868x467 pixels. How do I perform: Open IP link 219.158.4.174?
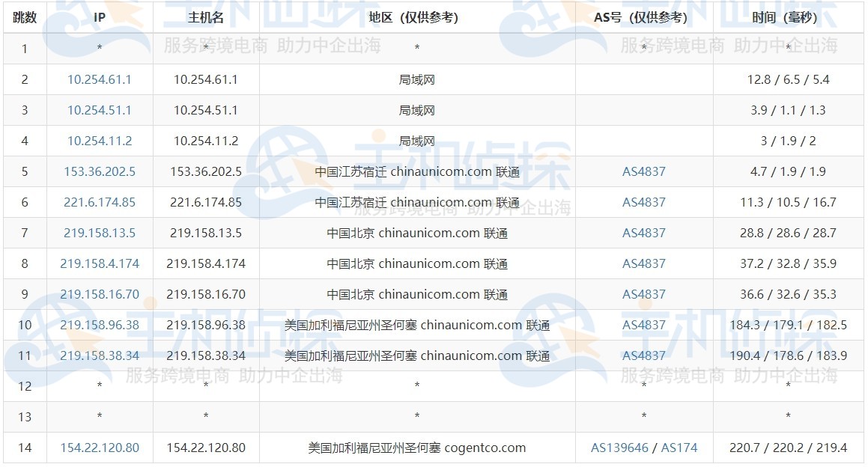(100, 264)
